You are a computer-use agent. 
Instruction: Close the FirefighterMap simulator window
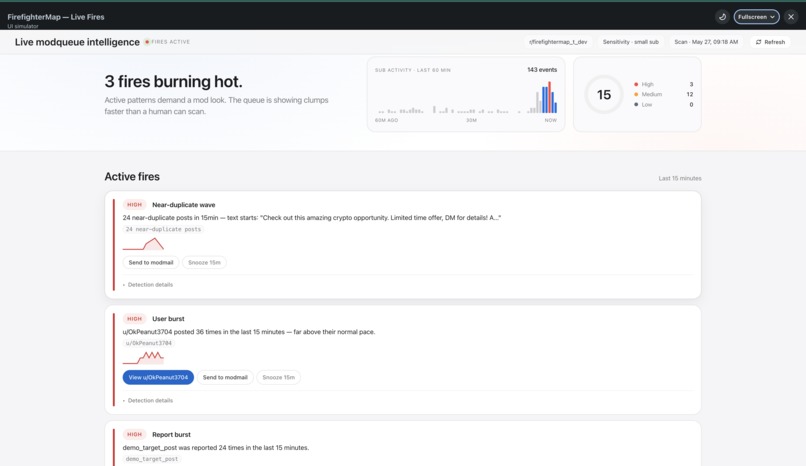[791, 17]
